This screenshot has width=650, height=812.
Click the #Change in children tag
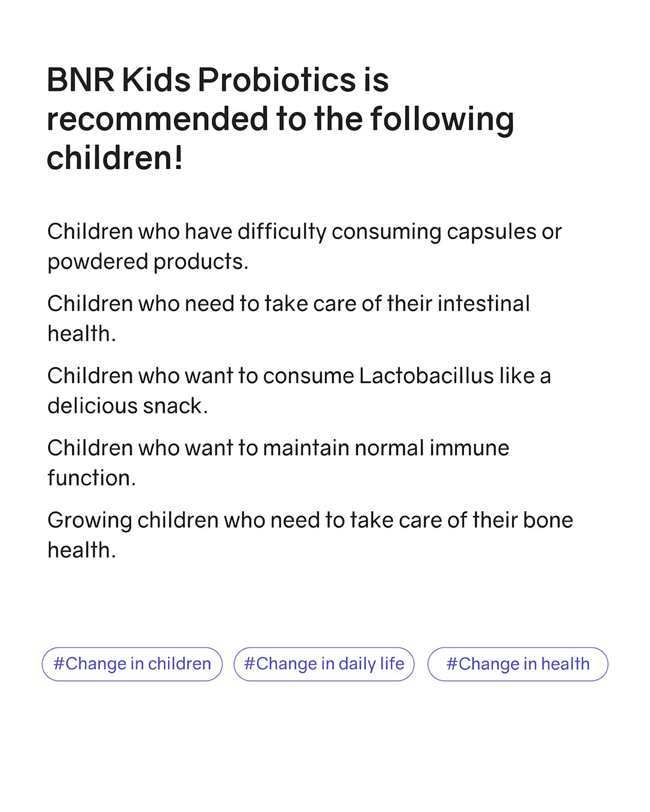(x=132, y=664)
